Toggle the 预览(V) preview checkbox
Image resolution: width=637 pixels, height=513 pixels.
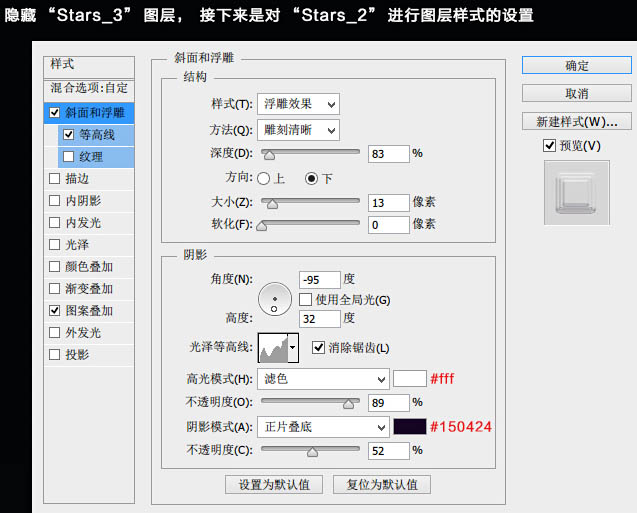[x=549, y=145]
